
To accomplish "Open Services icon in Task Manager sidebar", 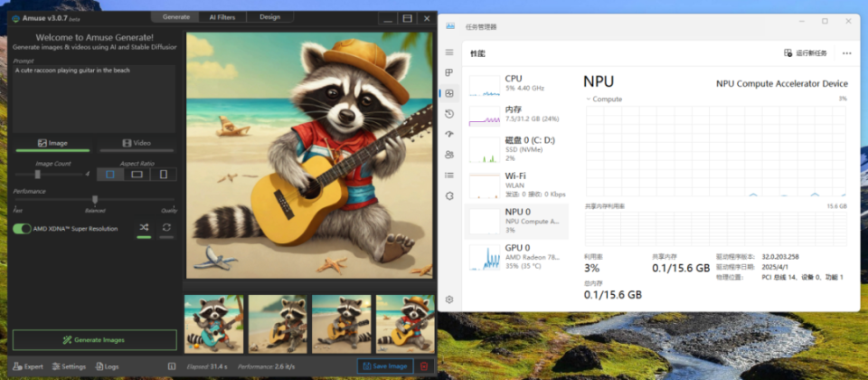I will tap(449, 195).
